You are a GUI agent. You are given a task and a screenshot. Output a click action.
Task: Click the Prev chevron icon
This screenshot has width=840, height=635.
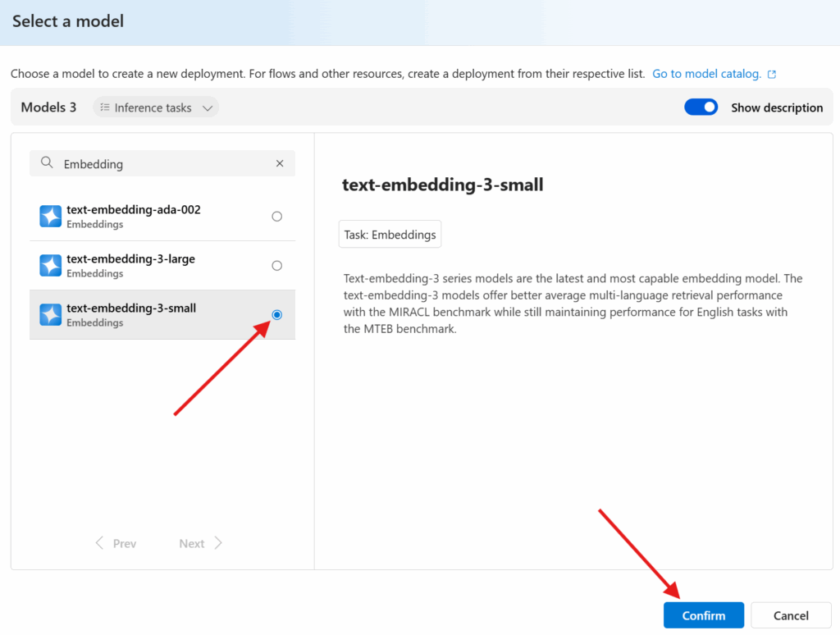point(100,543)
